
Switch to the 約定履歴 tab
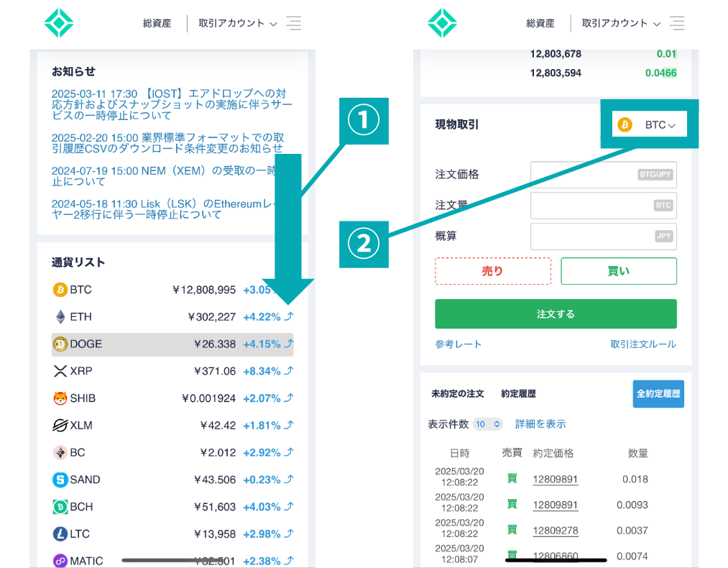tap(518, 394)
